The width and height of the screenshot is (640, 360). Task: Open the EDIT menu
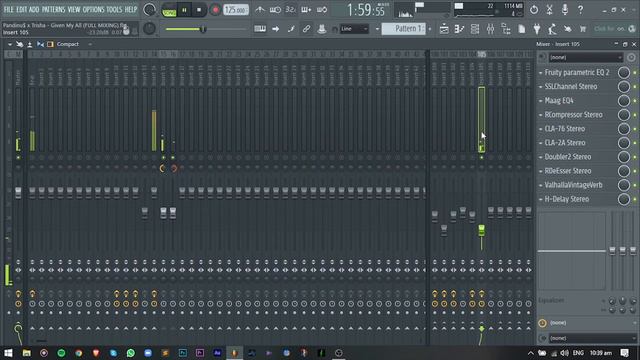22,9
